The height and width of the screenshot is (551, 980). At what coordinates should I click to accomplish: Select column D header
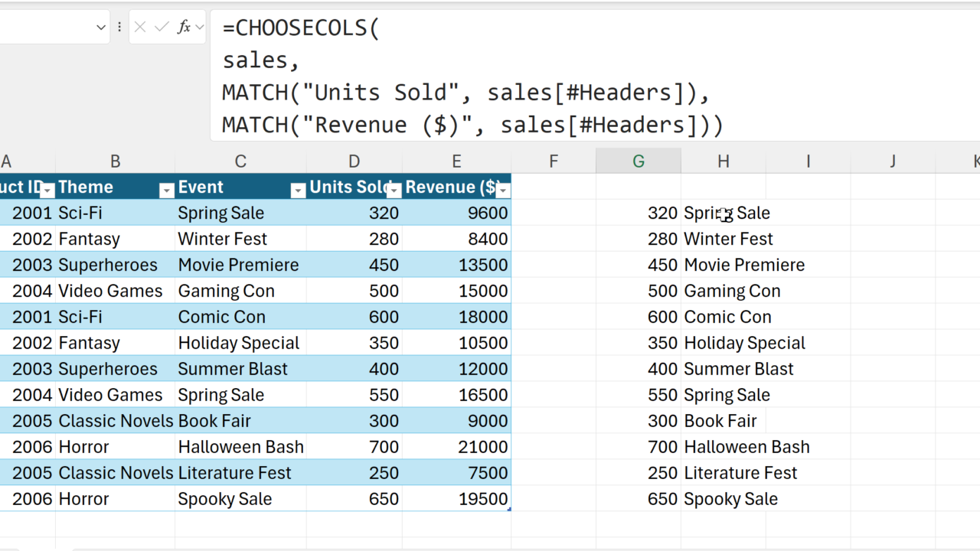354,161
